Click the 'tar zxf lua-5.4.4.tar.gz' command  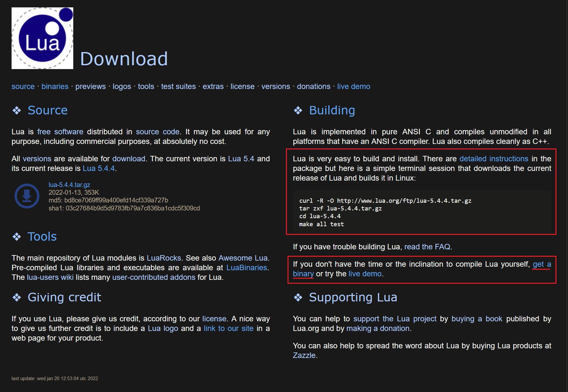(341, 209)
